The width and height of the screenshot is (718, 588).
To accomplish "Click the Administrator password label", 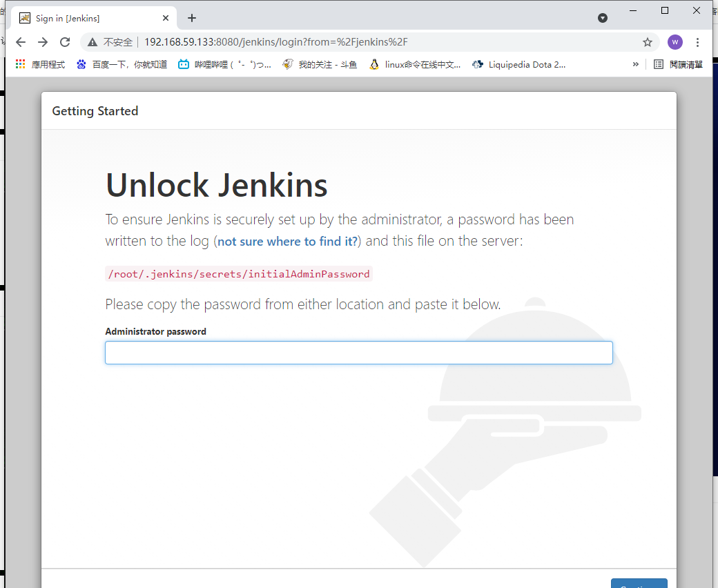I will tap(156, 332).
